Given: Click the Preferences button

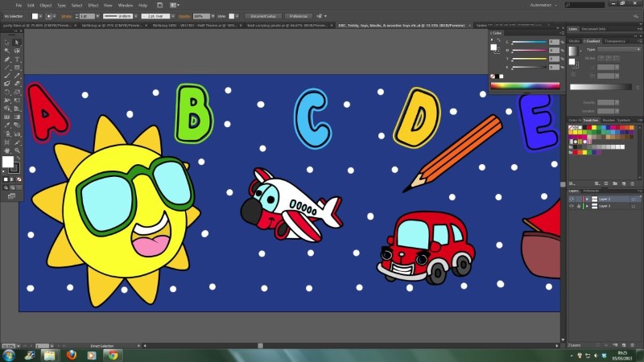Looking at the screenshot, I should click(298, 16).
